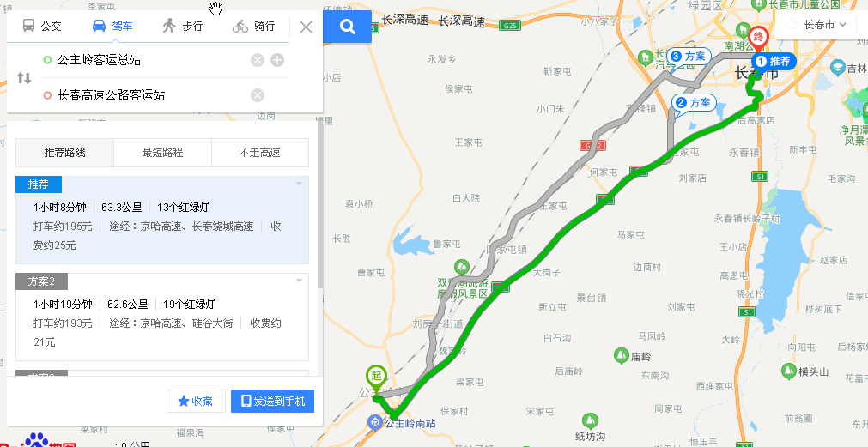Switch to 步行 walking mode
The width and height of the screenshot is (868, 447).
click(183, 26)
